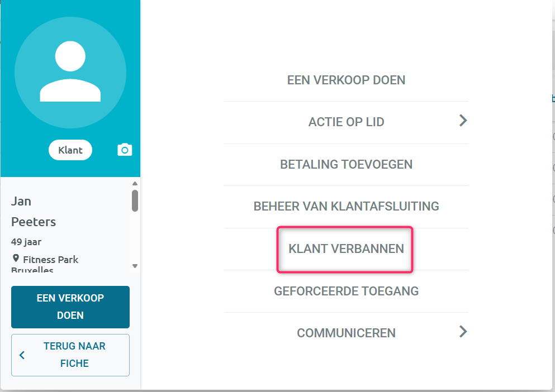The width and height of the screenshot is (555, 392).
Task: Click the Klant status badge
Action: pos(70,150)
